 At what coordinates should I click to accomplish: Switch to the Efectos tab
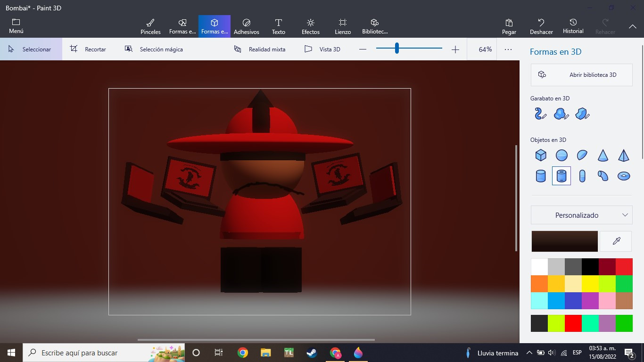click(x=311, y=26)
